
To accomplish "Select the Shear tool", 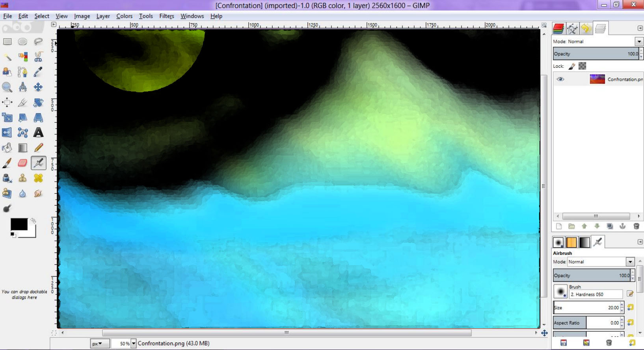I will pos(22,118).
